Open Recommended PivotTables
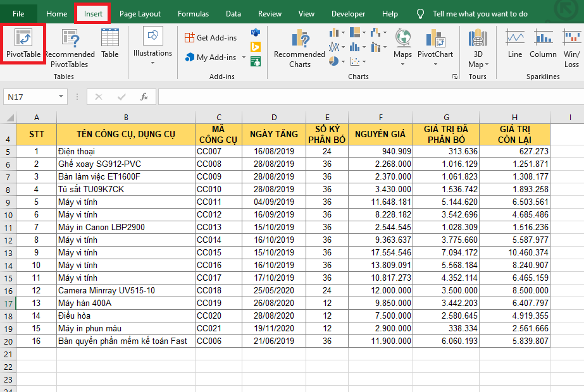 [70, 49]
